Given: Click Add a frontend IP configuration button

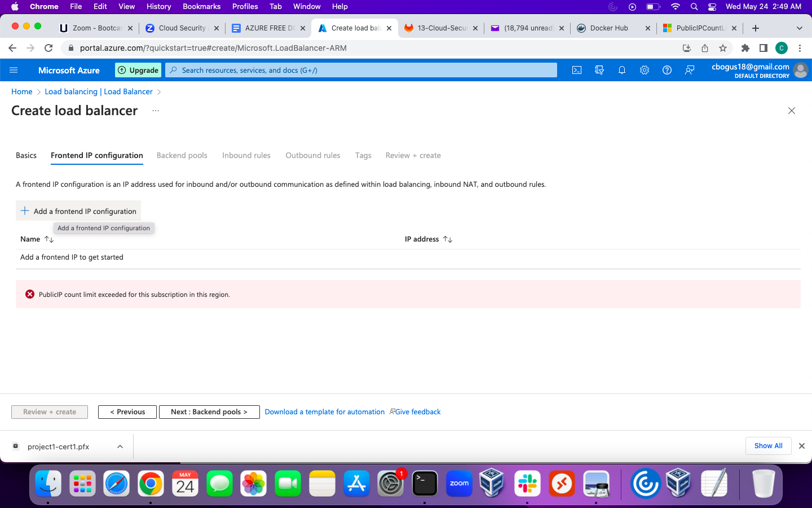Looking at the screenshot, I should [x=78, y=211].
